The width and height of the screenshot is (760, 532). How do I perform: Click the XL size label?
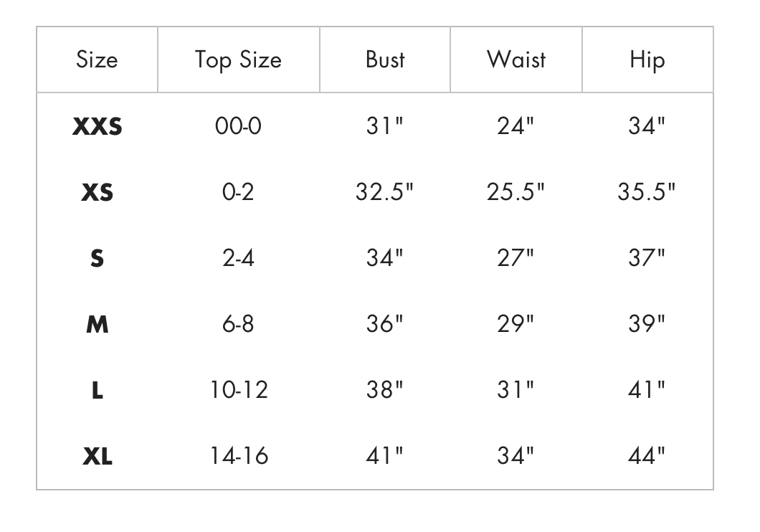pos(98,456)
